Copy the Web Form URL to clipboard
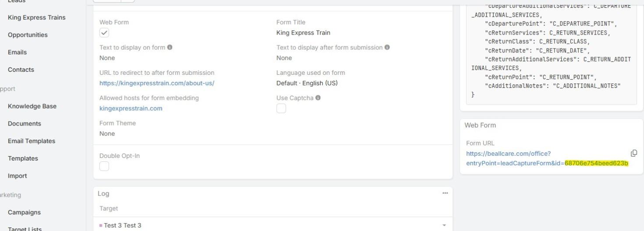Viewport: 644px width, 231px height. pos(633,153)
